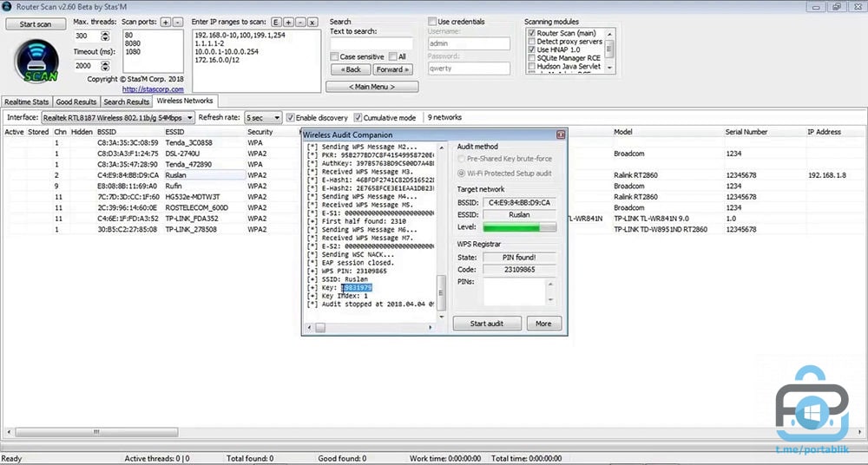Click the signal Level progress bar
The image size is (868, 465).
520,227
